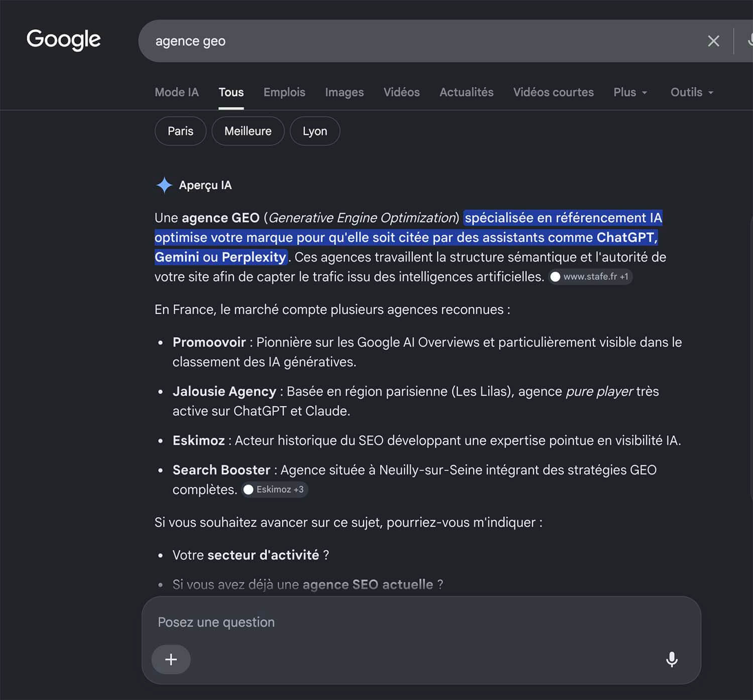This screenshot has height=700, width=753.
Task: Clear the search query with X icon
Action: coord(713,41)
